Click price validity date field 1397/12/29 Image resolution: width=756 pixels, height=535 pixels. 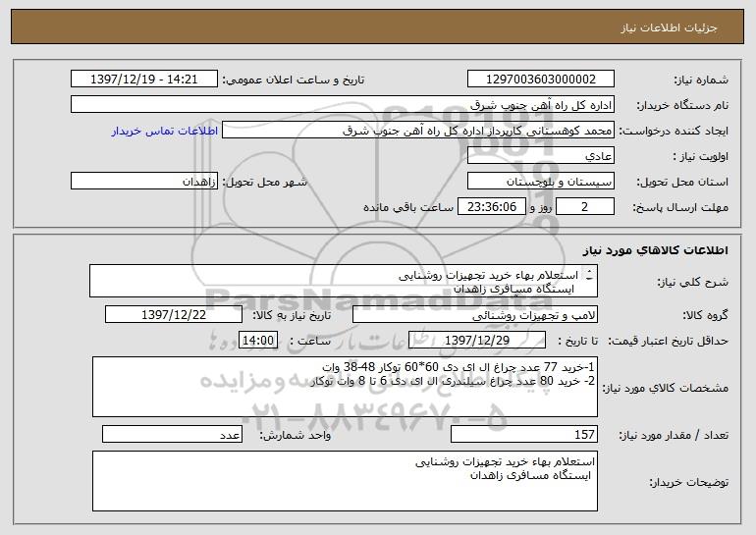(477, 341)
